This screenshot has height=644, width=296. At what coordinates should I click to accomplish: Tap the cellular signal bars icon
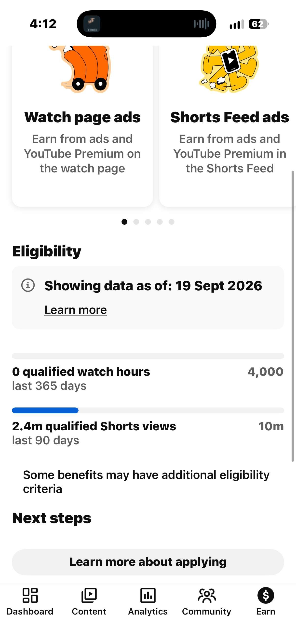237,25
